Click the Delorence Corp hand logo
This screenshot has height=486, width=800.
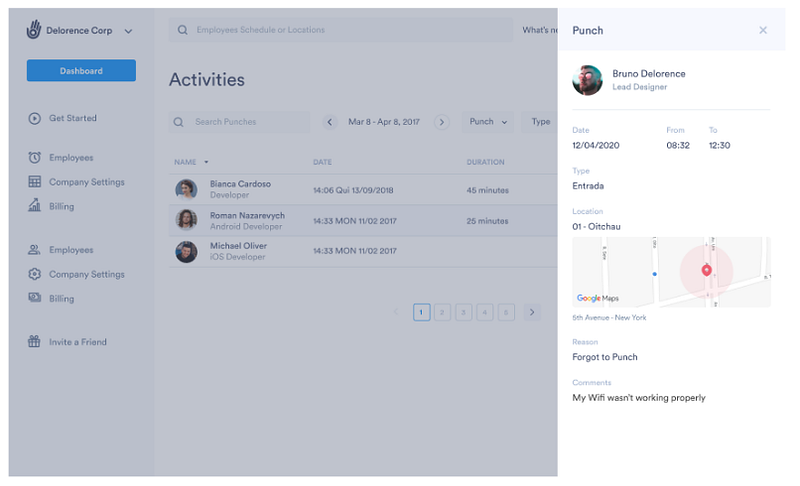tap(34, 30)
